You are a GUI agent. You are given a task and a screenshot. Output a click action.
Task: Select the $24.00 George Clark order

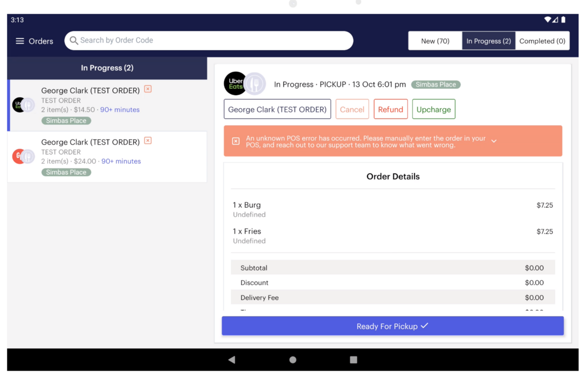[x=107, y=156]
